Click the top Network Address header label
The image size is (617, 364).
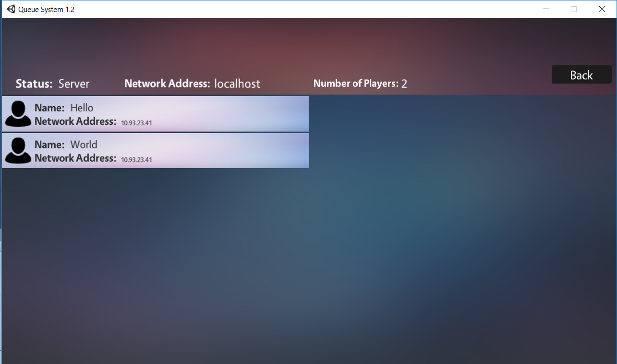tap(167, 84)
